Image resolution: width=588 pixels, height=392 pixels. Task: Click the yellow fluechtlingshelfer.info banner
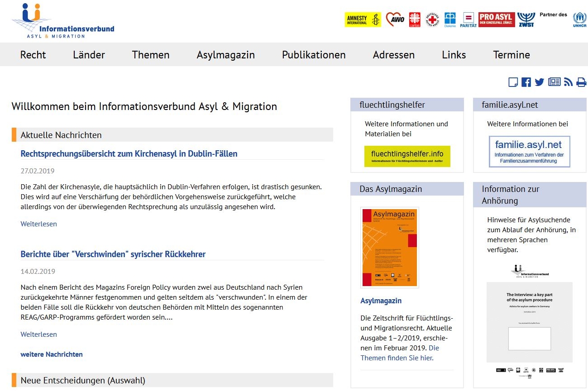[407, 156]
